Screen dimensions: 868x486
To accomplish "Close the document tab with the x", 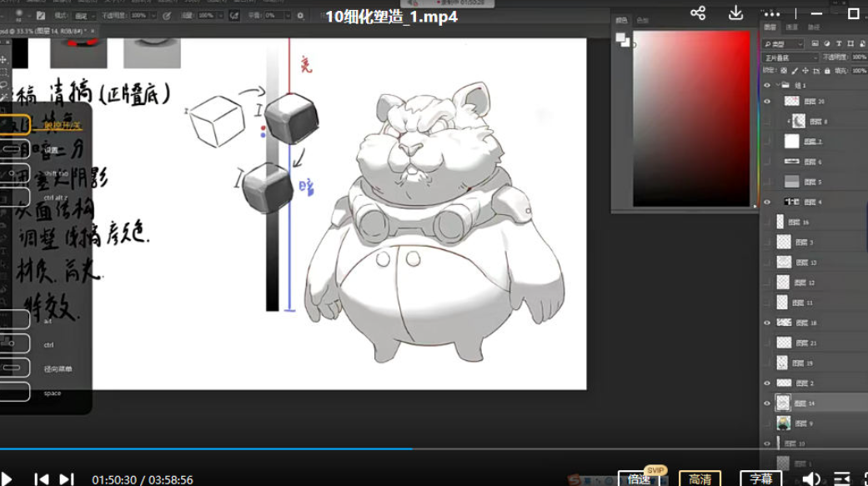I will click(x=93, y=31).
